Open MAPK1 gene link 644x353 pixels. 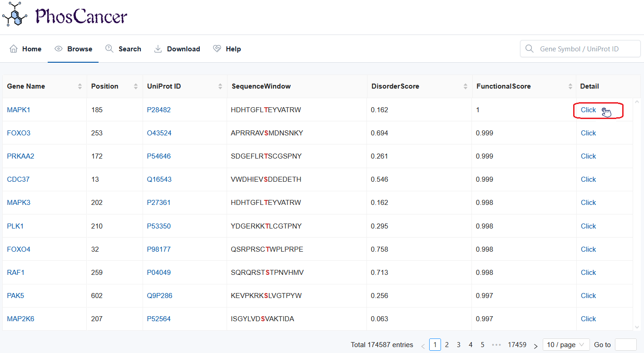[19, 109]
